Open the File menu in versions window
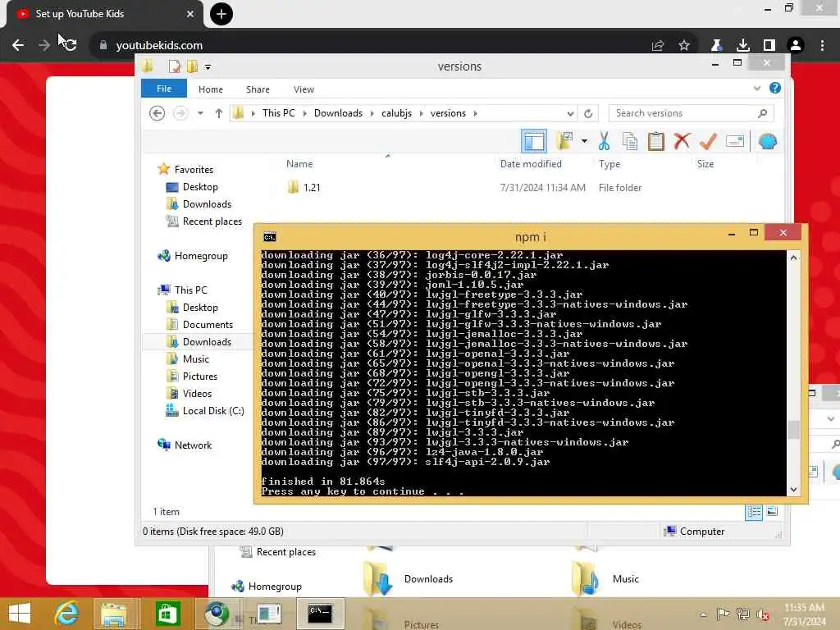The image size is (840, 630). click(x=164, y=89)
